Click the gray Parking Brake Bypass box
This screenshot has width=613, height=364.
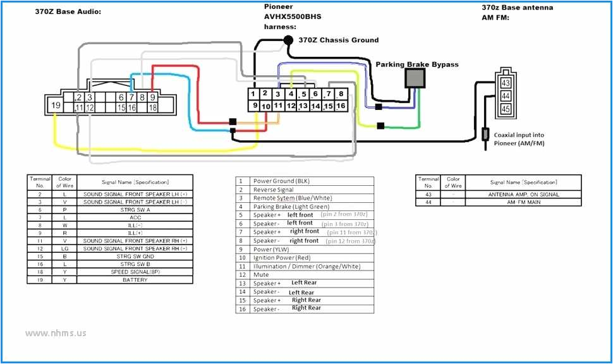tap(415, 78)
